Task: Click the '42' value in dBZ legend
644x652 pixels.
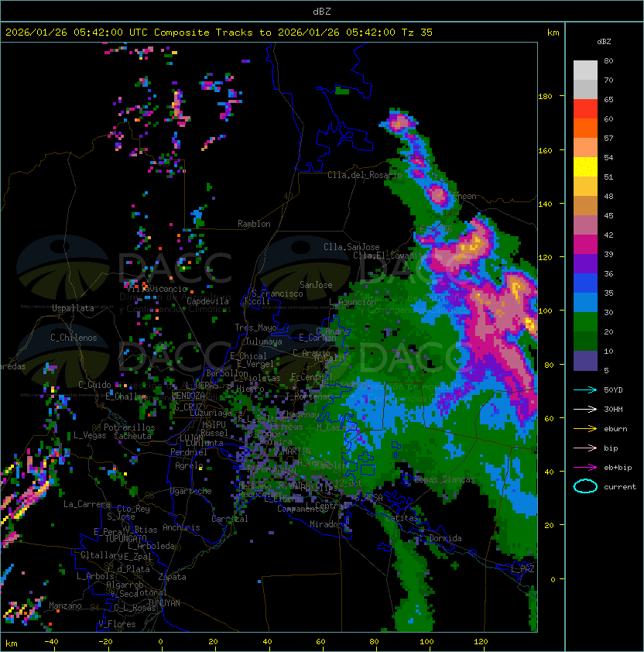Action: point(608,235)
